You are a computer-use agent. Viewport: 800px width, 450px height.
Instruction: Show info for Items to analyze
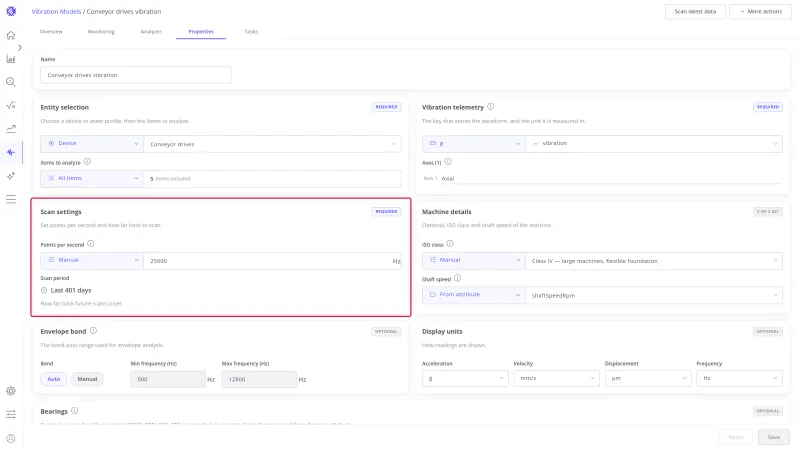pos(87,162)
